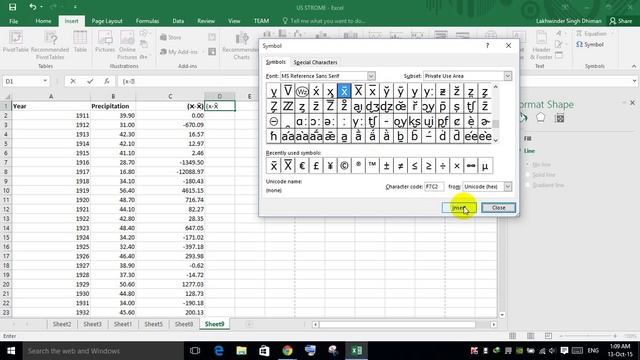Screen dimensions: 640x360
Task: Select the division sign recent symbol
Action: pyautogui.click(x=442, y=166)
